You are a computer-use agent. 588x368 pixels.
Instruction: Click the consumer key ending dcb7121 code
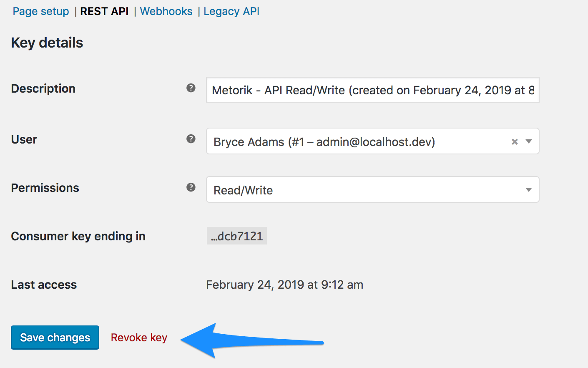click(237, 236)
